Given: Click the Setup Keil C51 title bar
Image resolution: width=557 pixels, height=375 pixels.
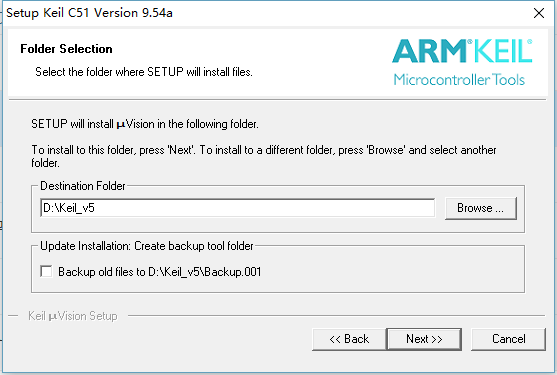Looking at the screenshot, I should [x=90, y=13].
